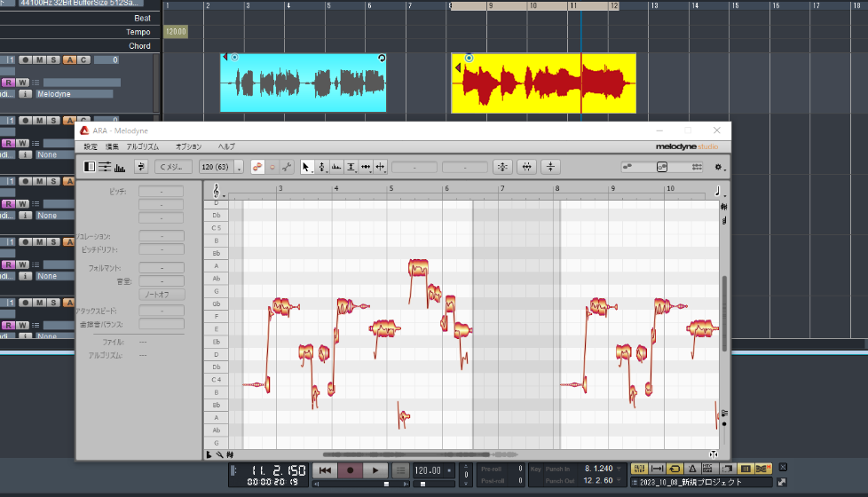Toggle the note info pane display
The image size is (868, 497).
[90, 167]
